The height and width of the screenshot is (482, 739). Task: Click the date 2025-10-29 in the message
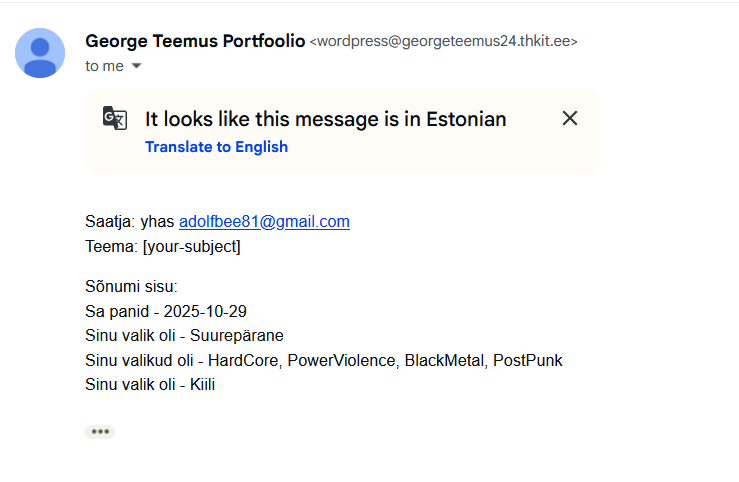[x=205, y=312]
